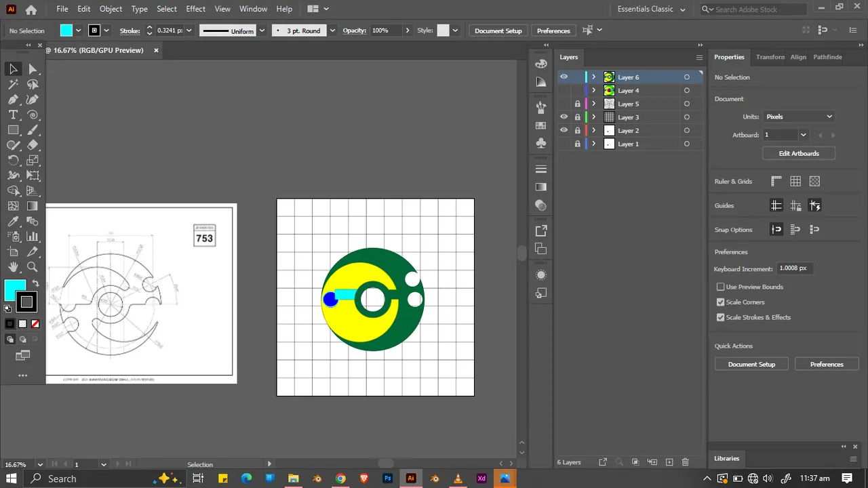Uncheck Scale Corners checkbox
868x488 pixels.
tap(721, 302)
